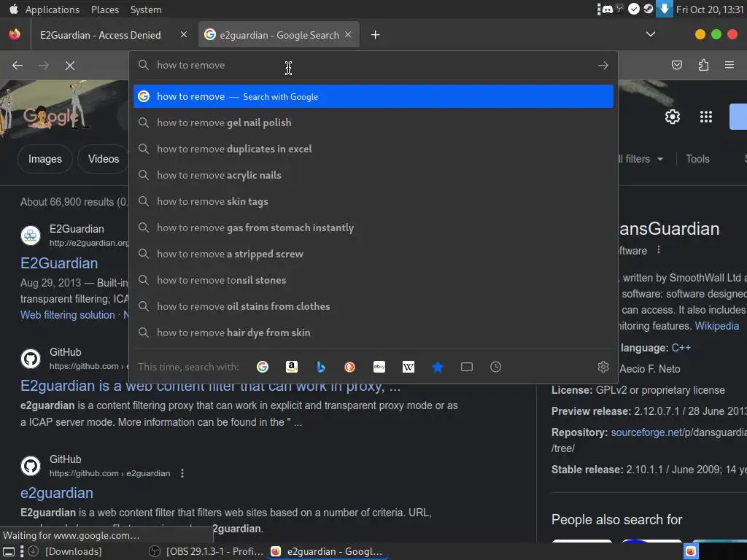
Task: Click the download arrow tray icon
Action: tap(664, 9)
